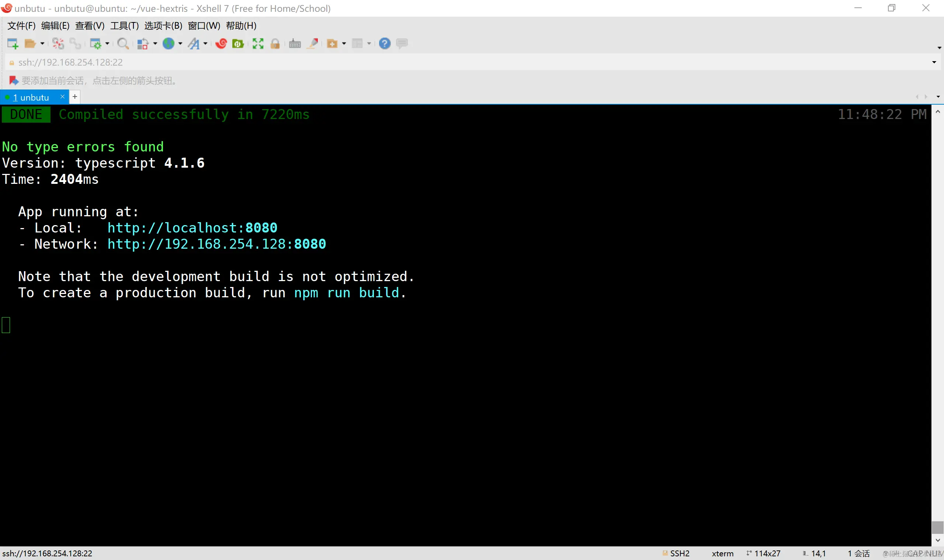Open the address bar dropdown arrow

click(x=934, y=62)
